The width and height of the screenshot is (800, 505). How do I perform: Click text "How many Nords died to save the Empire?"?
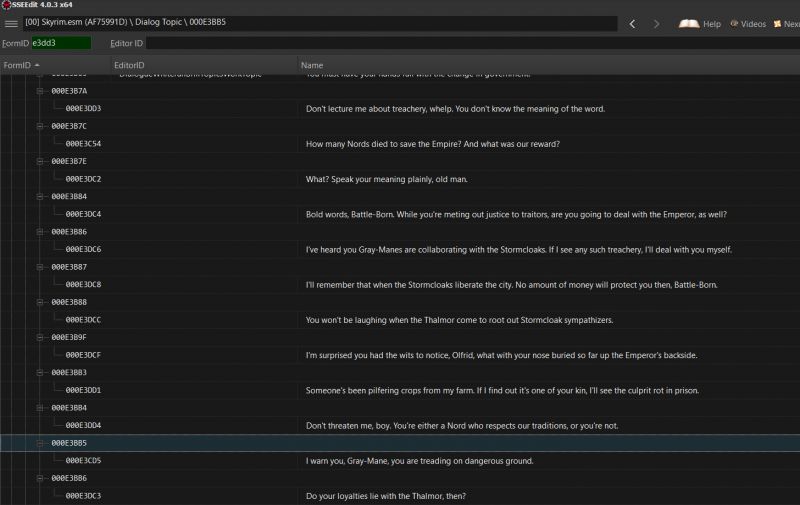[x=384, y=144]
